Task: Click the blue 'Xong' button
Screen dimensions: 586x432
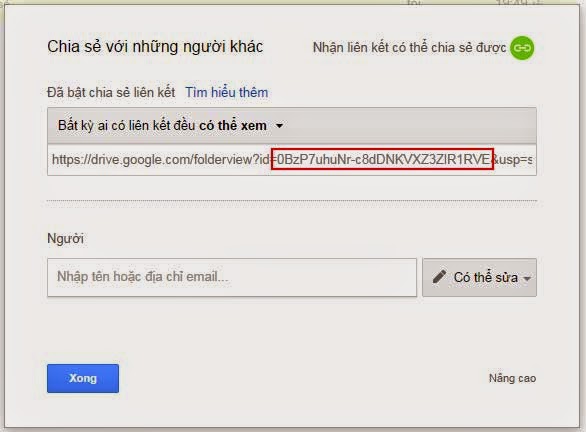Action: pyautogui.click(x=83, y=378)
